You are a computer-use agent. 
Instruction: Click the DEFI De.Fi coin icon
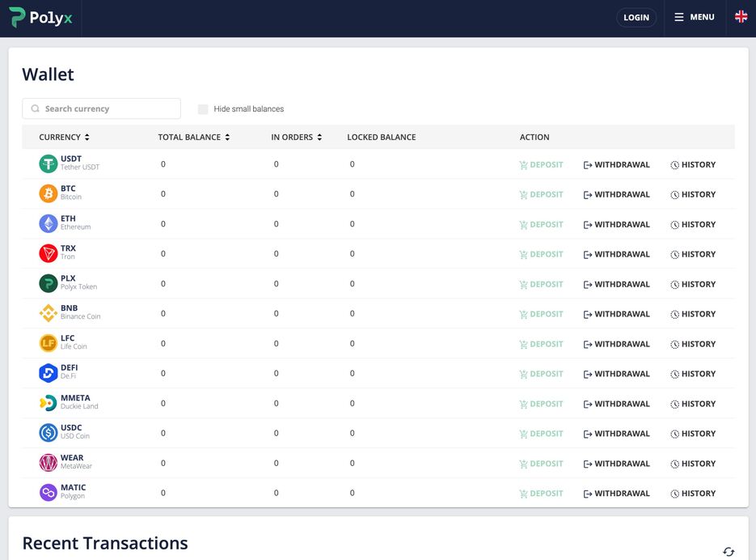click(49, 373)
